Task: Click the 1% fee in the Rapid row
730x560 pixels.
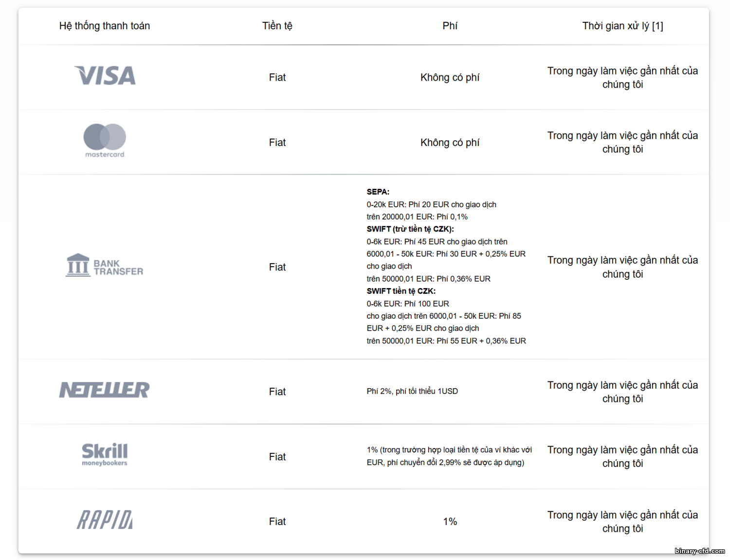Action: (x=450, y=522)
